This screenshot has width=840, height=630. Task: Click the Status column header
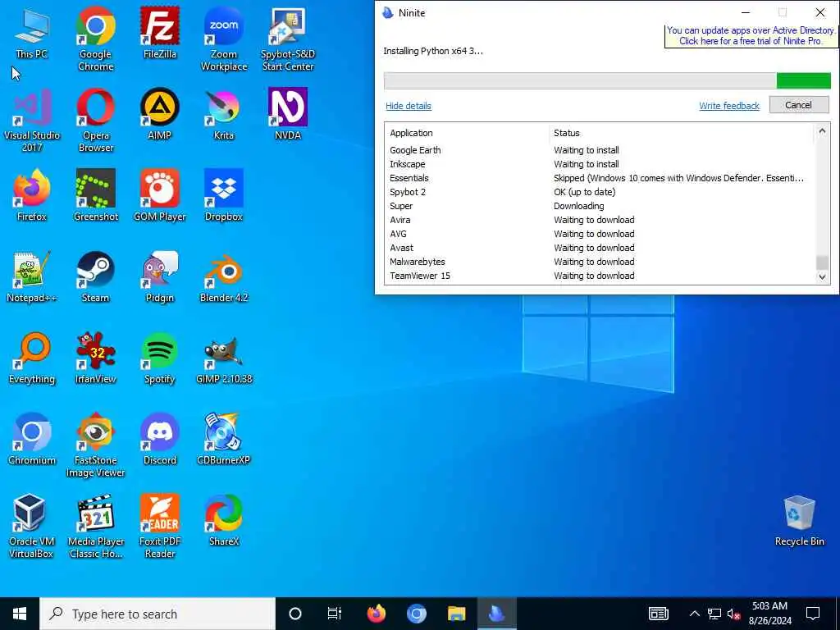point(567,133)
